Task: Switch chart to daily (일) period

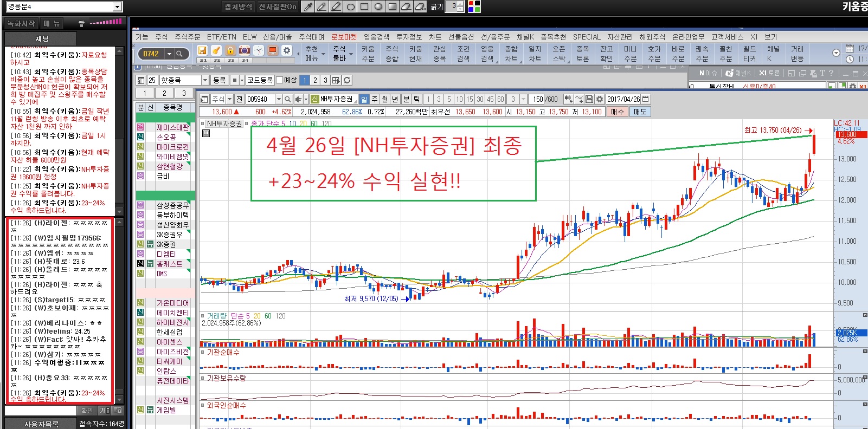Action: [x=364, y=99]
